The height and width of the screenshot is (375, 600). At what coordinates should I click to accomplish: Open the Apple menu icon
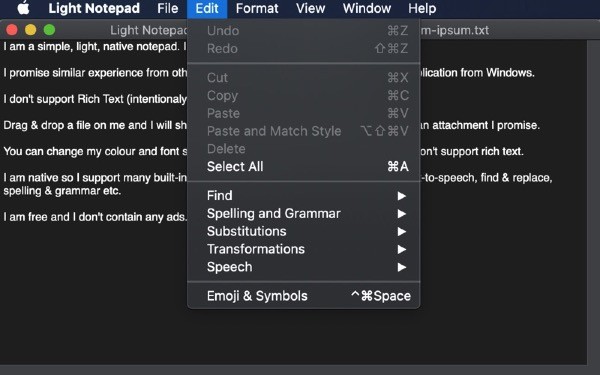pyautogui.click(x=23, y=8)
